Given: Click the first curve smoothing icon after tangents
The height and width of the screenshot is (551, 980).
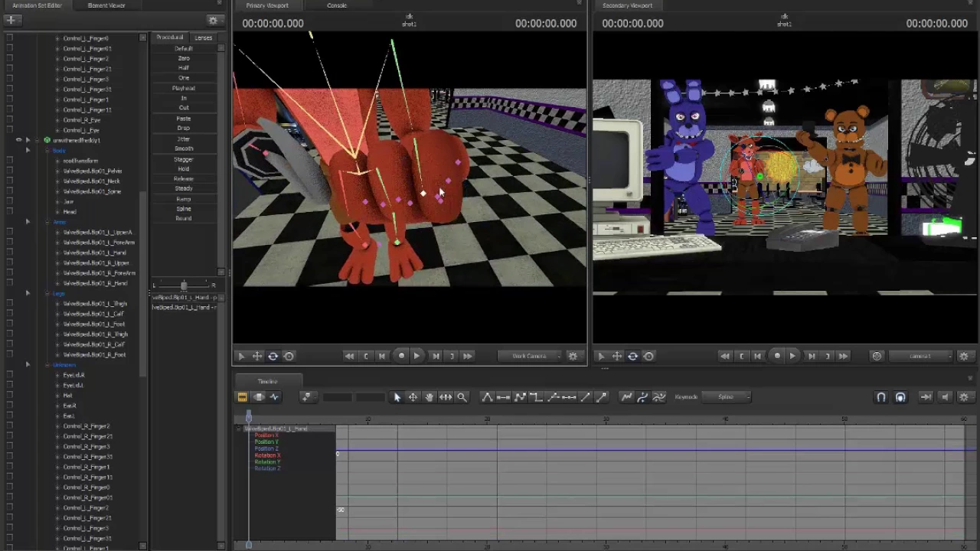Looking at the screenshot, I should 626,397.
